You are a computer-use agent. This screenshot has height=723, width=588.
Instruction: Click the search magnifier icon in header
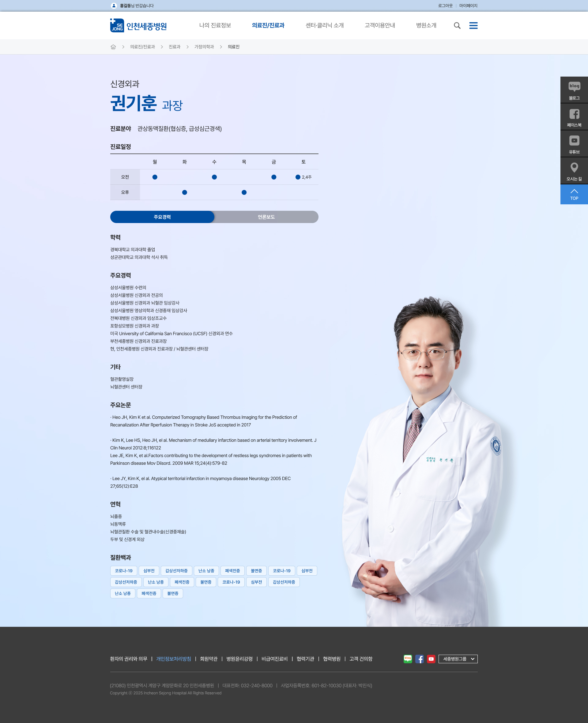(x=457, y=25)
